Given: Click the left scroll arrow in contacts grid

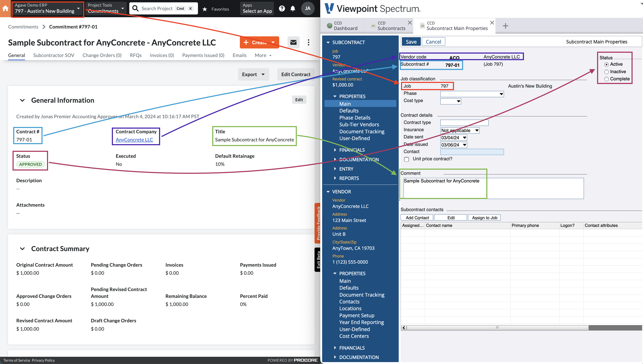Looking at the screenshot, I should tap(404, 327).
